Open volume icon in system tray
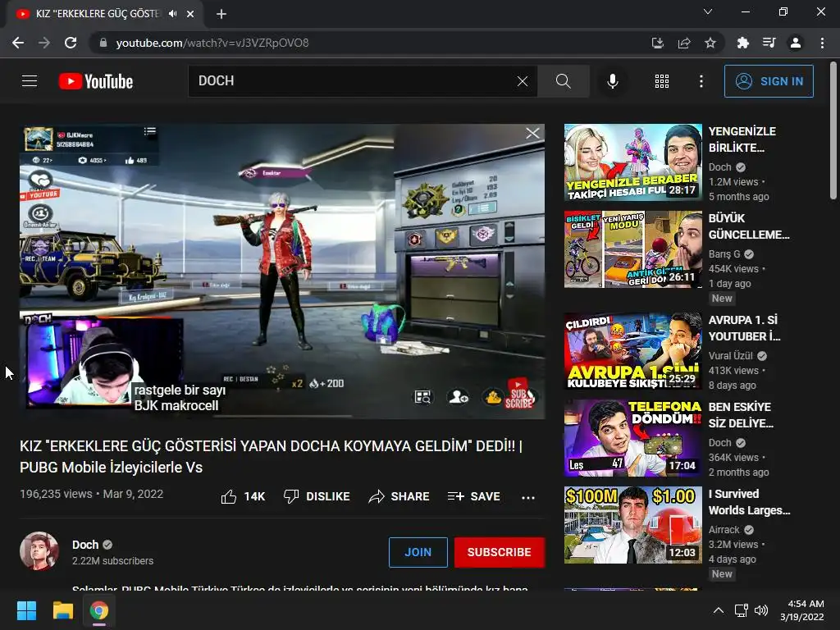The height and width of the screenshot is (630, 840). [x=760, y=610]
